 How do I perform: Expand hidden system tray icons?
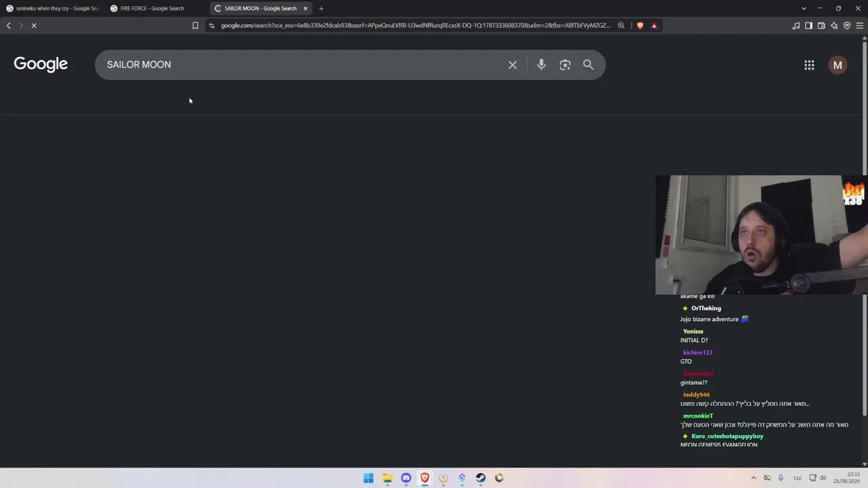click(x=753, y=478)
